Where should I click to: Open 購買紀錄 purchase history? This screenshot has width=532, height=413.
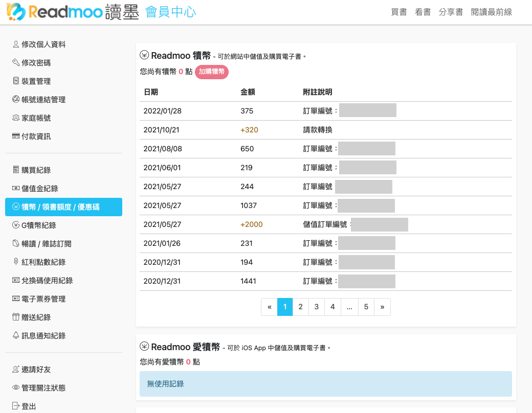[x=35, y=169]
